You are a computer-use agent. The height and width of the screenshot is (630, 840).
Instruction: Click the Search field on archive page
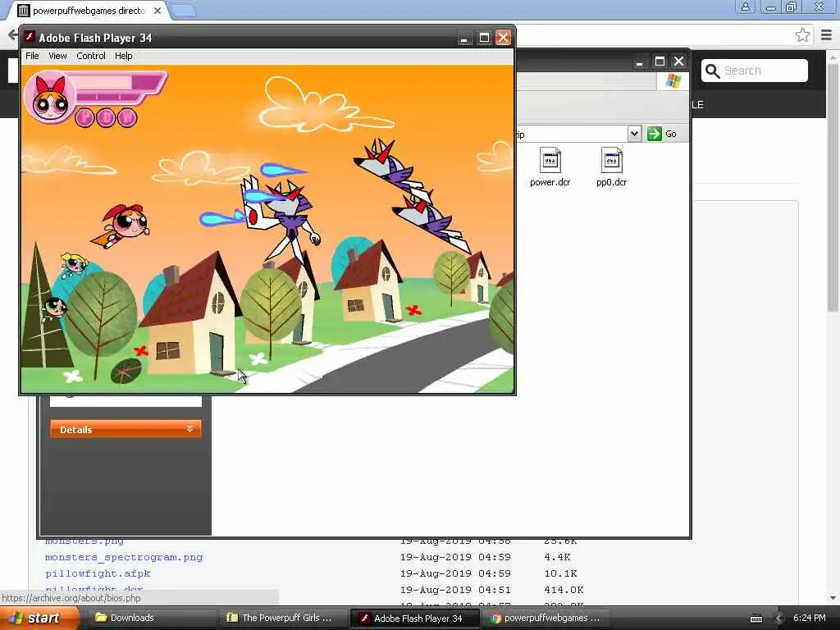tap(755, 71)
